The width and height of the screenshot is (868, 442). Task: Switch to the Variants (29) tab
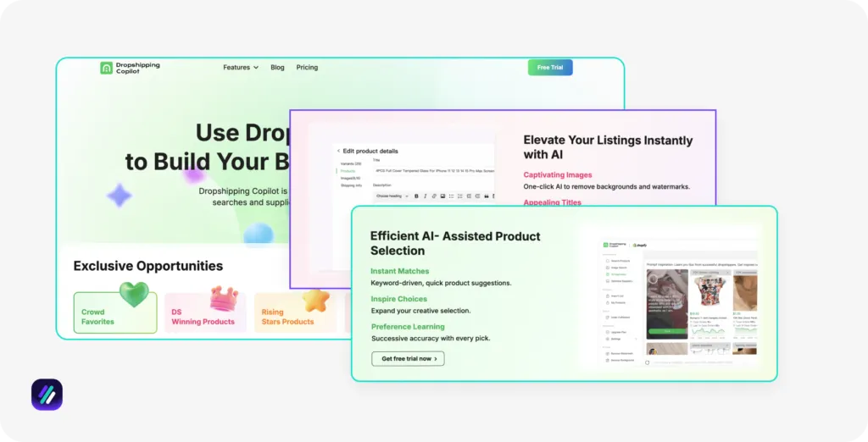(351, 163)
